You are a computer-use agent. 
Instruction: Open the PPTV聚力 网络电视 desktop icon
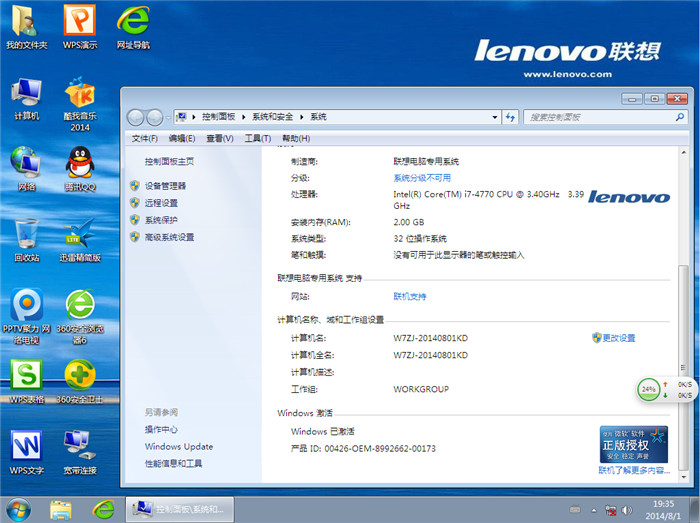26,306
